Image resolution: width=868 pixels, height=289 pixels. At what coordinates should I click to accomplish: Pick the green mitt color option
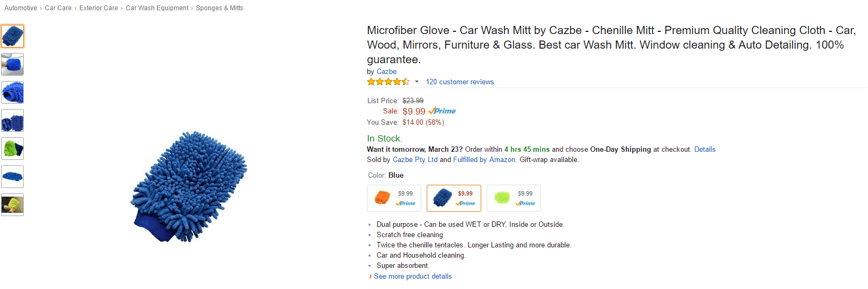tap(514, 198)
